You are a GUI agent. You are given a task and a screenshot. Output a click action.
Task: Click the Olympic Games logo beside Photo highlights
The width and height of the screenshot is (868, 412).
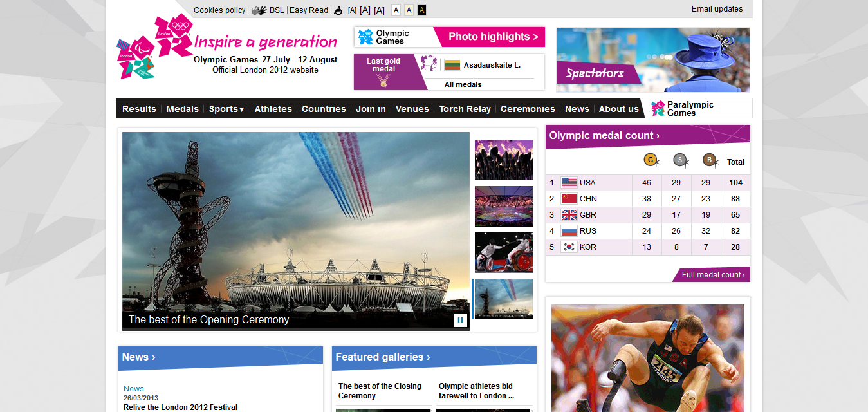(x=385, y=37)
